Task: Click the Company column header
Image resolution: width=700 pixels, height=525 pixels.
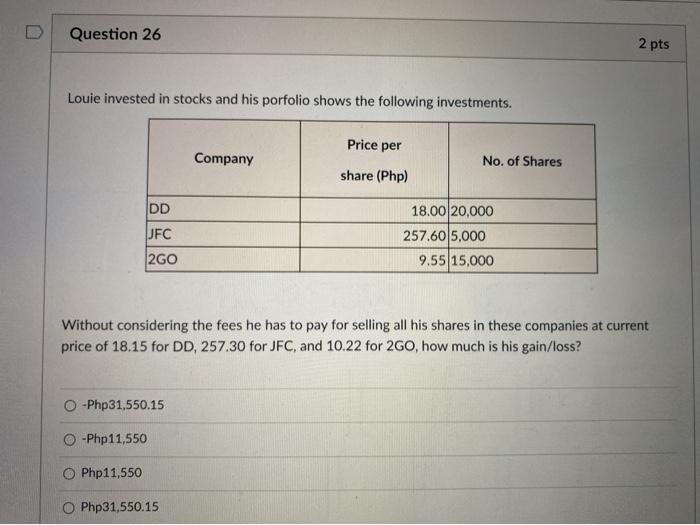Action: tap(224, 158)
